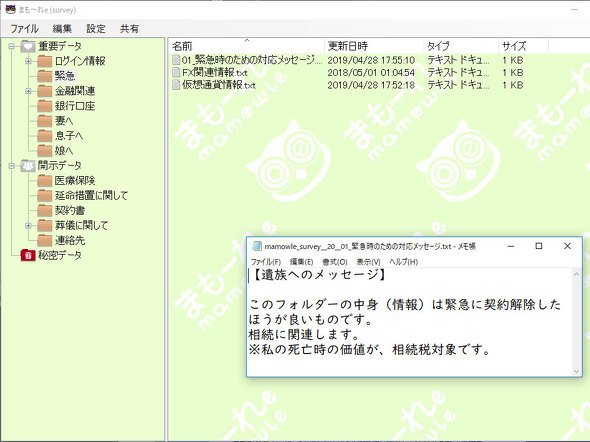Open Notepad's 表示(V) menu
The height and width of the screenshot is (442, 590).
368,262
